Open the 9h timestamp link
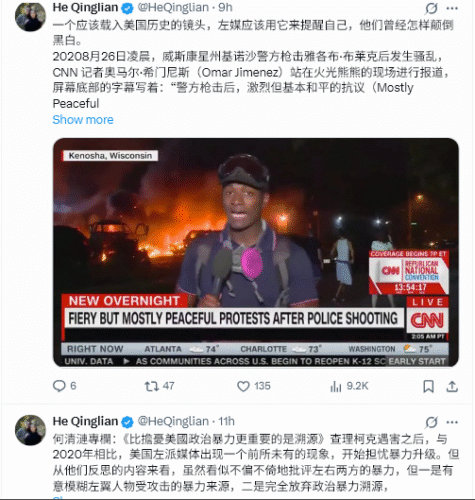475x500 pixels. (225, 7)
